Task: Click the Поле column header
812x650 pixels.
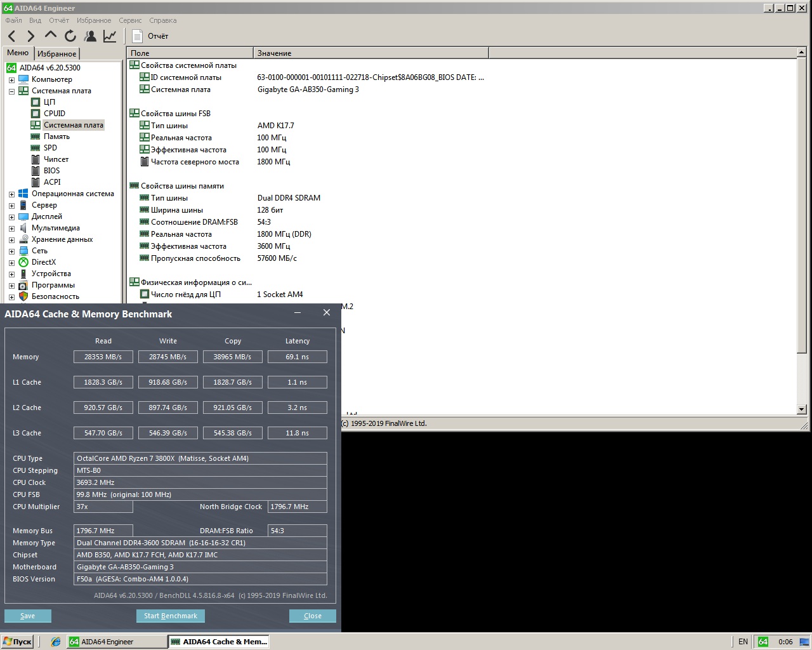Action: coord(190,53)
